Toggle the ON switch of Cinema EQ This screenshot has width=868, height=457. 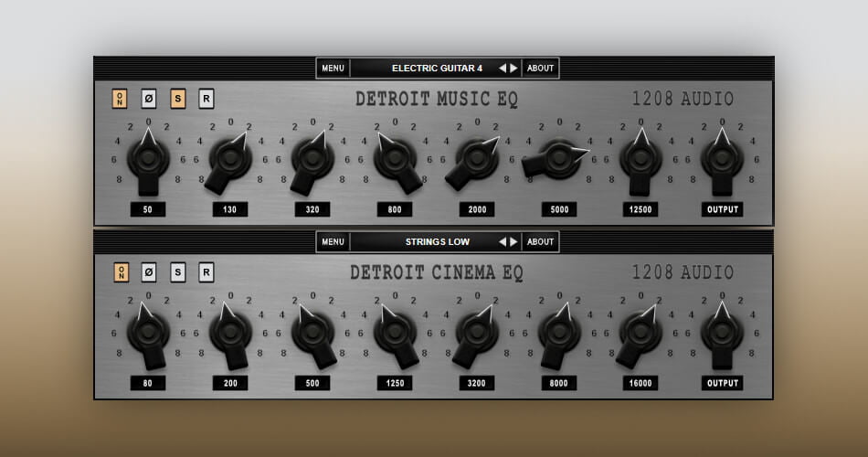click(121, 272)
